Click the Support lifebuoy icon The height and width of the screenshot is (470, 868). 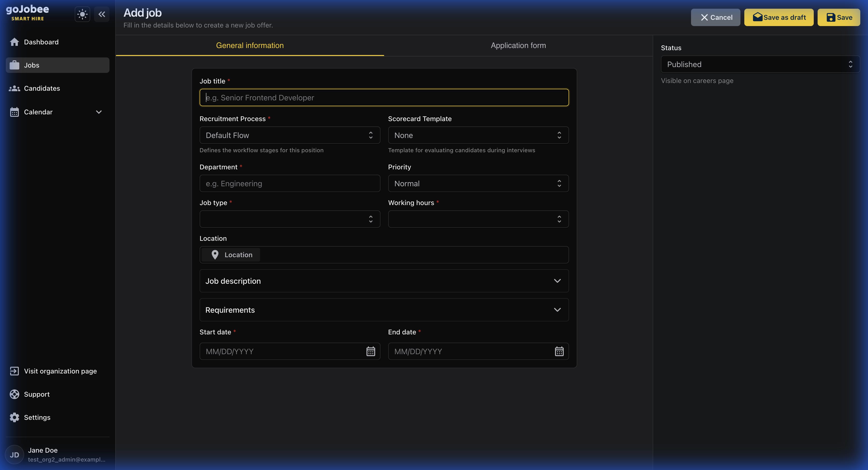coord(14,394)
